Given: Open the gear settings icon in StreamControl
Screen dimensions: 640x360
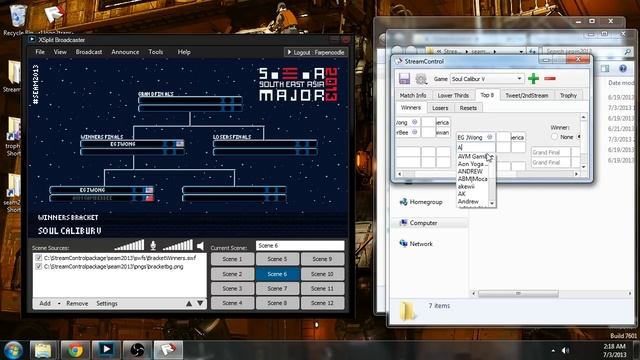Looking at the screenshot, I should (421, 78).
